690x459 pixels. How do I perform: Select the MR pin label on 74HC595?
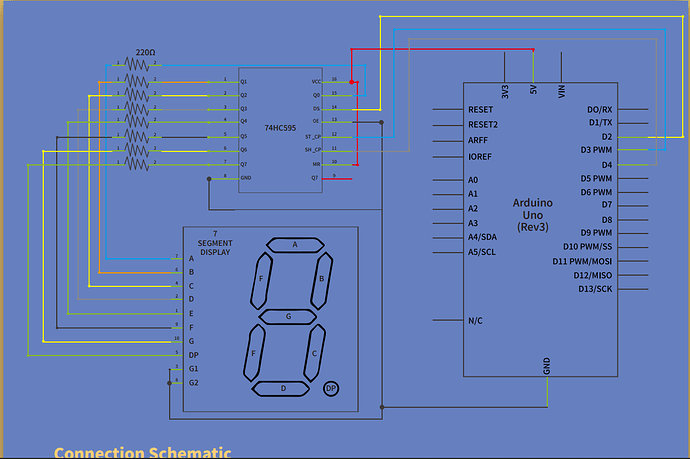316,164
